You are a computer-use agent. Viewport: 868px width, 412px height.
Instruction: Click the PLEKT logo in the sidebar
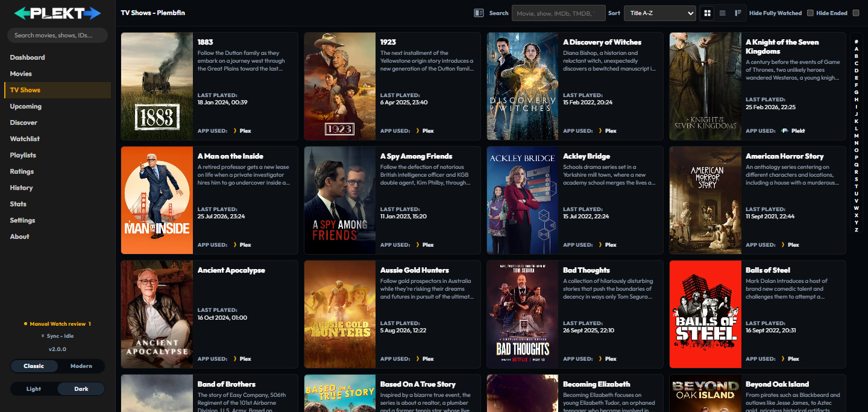(x=57, y=13)
